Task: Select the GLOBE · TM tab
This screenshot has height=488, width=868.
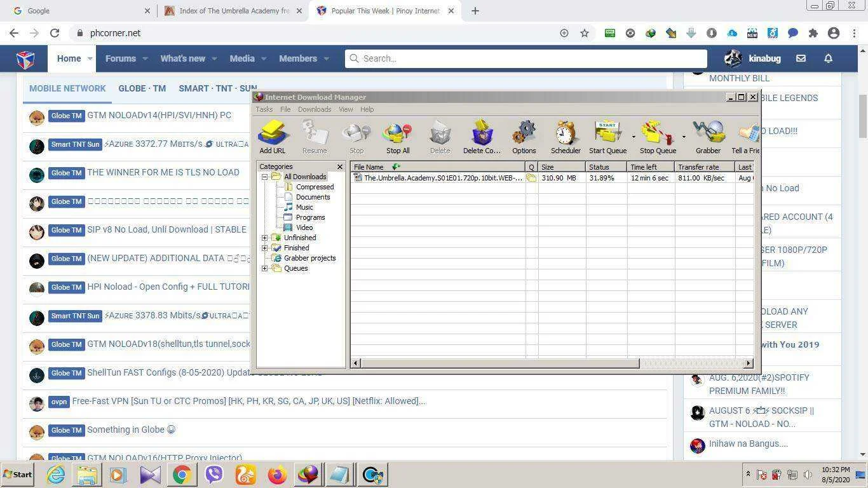Action: pos(142,88)
